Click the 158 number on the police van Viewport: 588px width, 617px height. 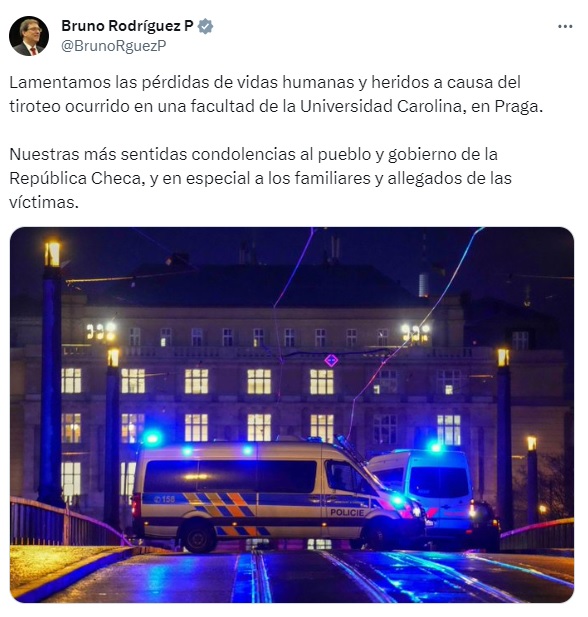(x=165, y=499)
